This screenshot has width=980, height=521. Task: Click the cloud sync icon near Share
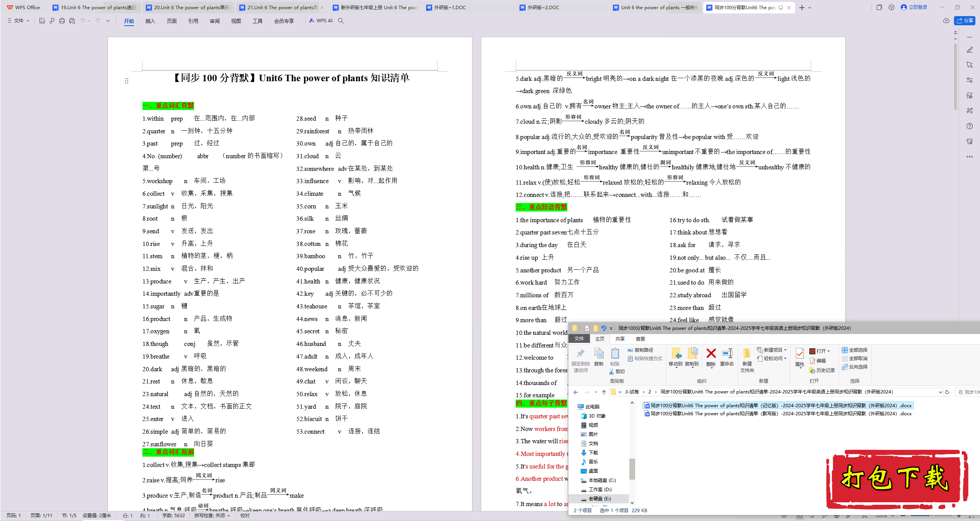946,21
